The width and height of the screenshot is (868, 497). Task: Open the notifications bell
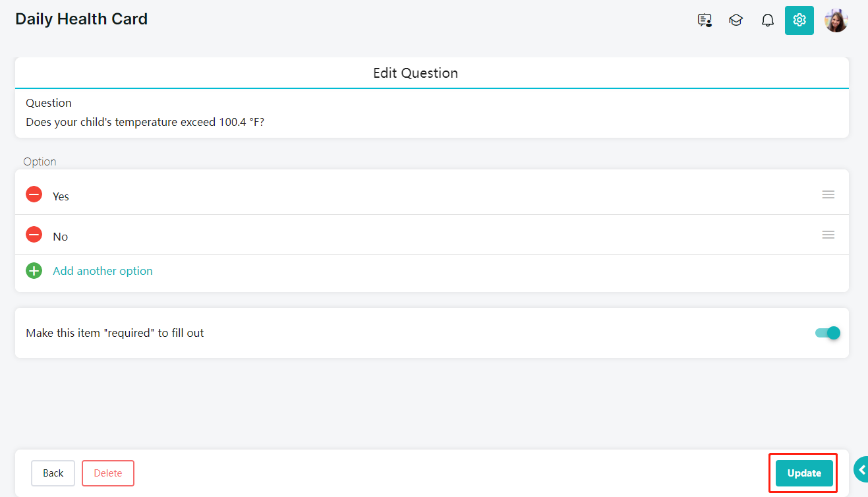[767, 20]
